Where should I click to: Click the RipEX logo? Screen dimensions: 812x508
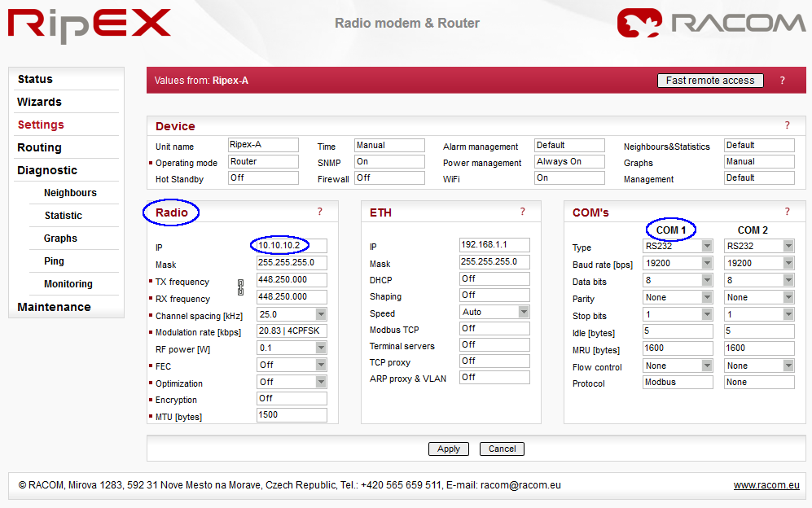point(90,25)
